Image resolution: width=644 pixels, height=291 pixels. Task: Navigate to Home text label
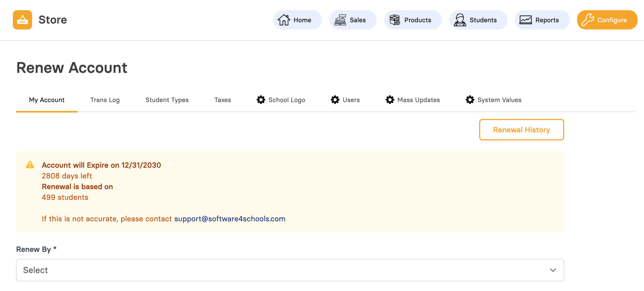(302, 20)
